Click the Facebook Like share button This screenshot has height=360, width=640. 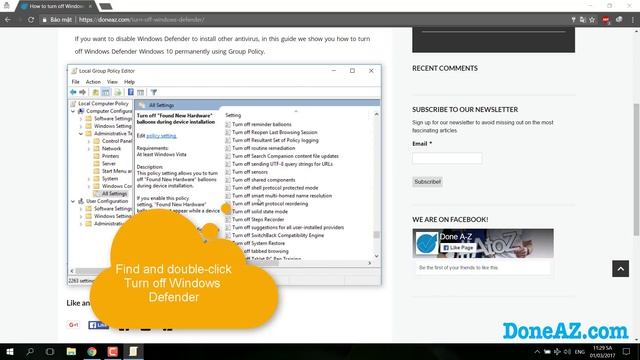[98, 325]
